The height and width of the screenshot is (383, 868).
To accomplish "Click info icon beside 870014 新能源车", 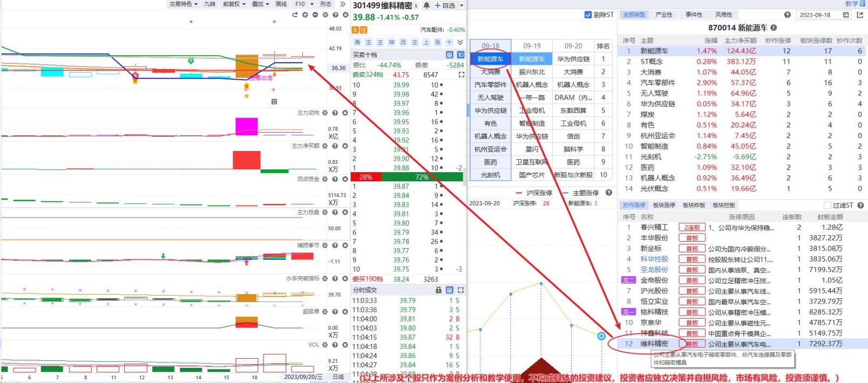I will tap(774, 28).
